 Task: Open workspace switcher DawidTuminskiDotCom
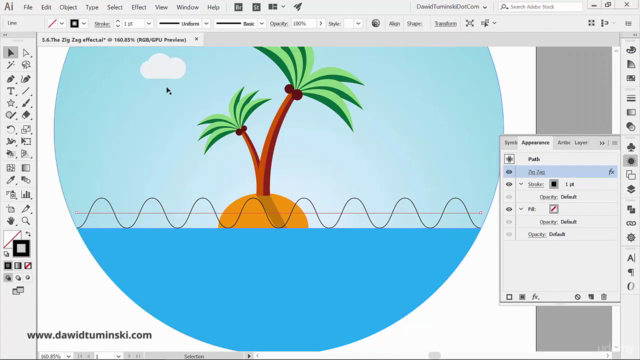click(x=451, y=7)
